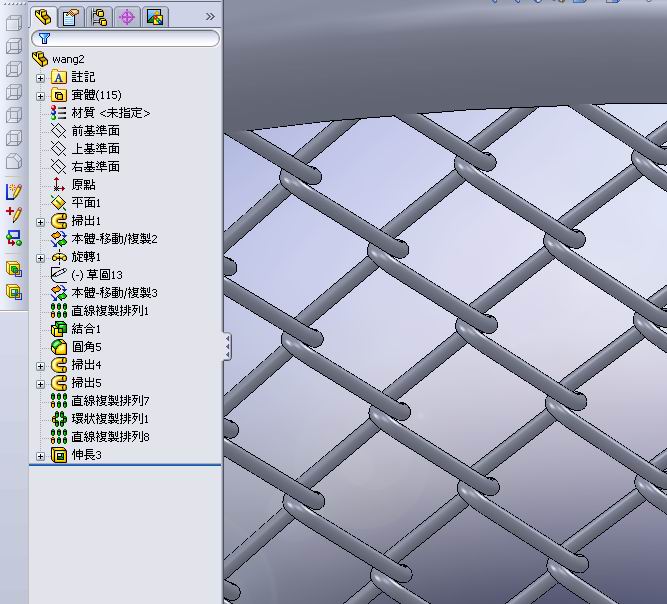Click the rollback bar below 伸長3
The image size is (667, 604).
pos(125,465)
